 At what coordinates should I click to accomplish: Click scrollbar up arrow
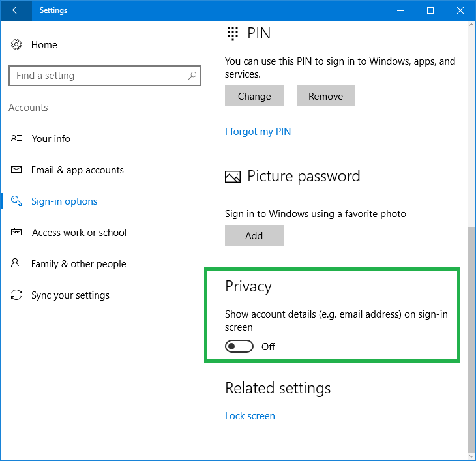(471, 25)
